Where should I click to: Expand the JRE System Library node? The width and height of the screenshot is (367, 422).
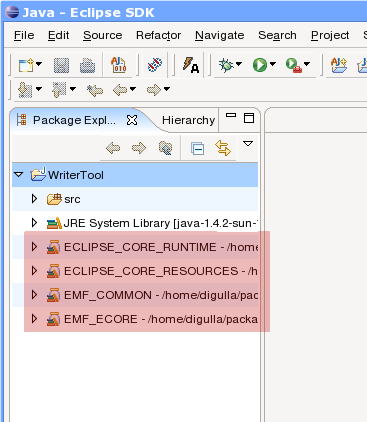coord(34,223)
